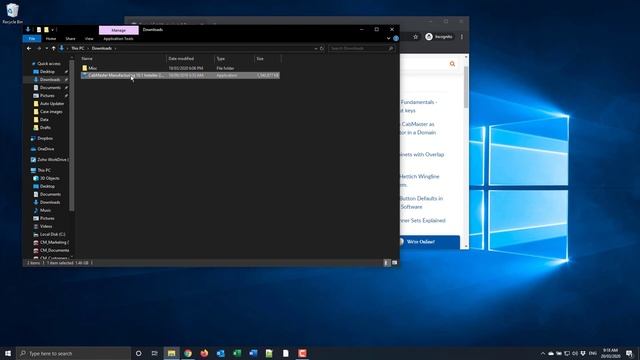
Task: Open Local Disk (C:) in sidebar
Action: (52, 234)
